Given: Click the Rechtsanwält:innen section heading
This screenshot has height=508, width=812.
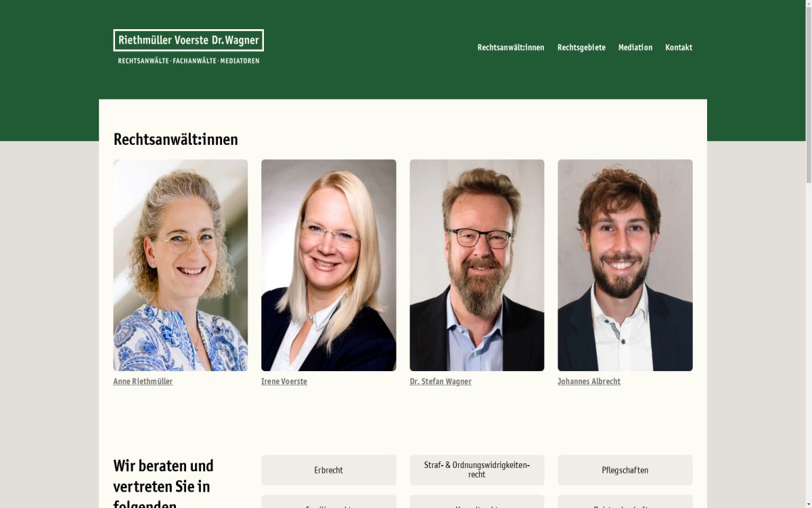Looking at the screenshot, I should point(176,140).
